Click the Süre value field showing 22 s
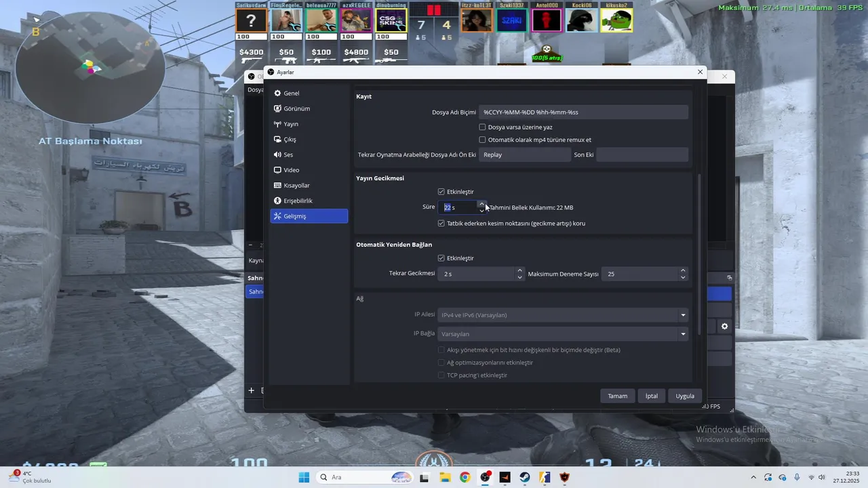Image resolution: width=868 pixels, height=488 pixels. [458, 207]
